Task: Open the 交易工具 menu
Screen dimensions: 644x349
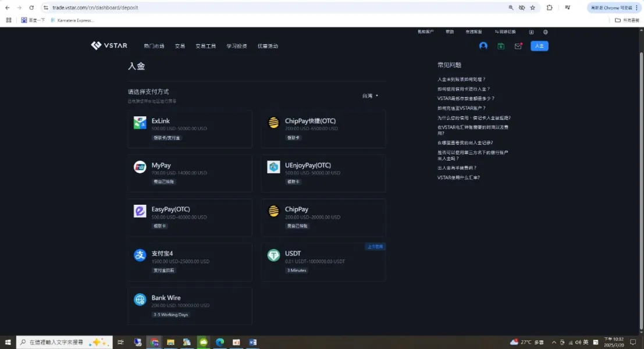Action: pos(206,46)
